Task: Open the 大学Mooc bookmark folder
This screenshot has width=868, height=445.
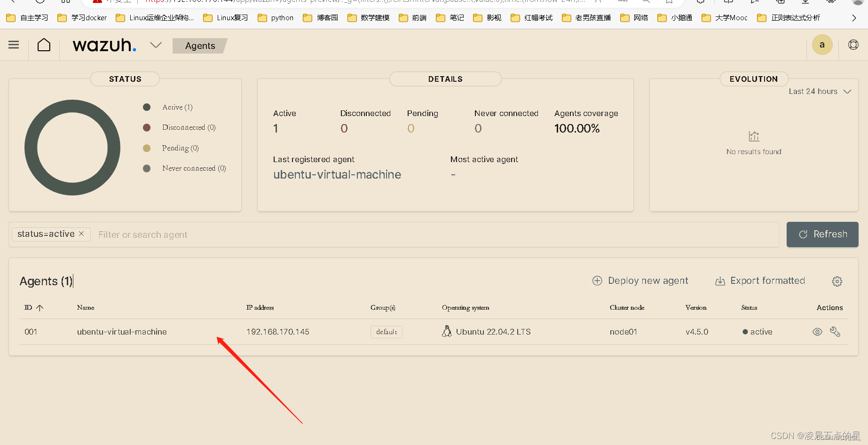Action: pyautogui.click(x=725, y=18)
